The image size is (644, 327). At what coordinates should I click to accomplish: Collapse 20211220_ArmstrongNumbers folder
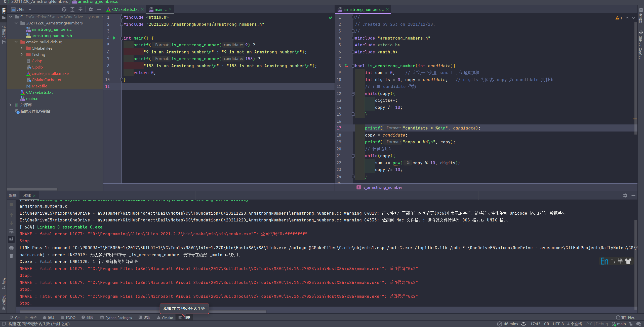[x=16, y=23]
